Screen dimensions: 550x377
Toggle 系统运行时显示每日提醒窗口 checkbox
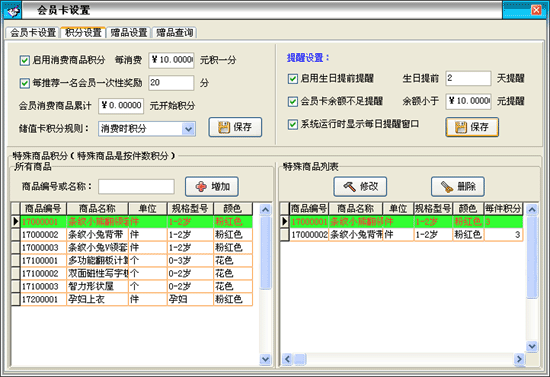(x=293, y=124)
